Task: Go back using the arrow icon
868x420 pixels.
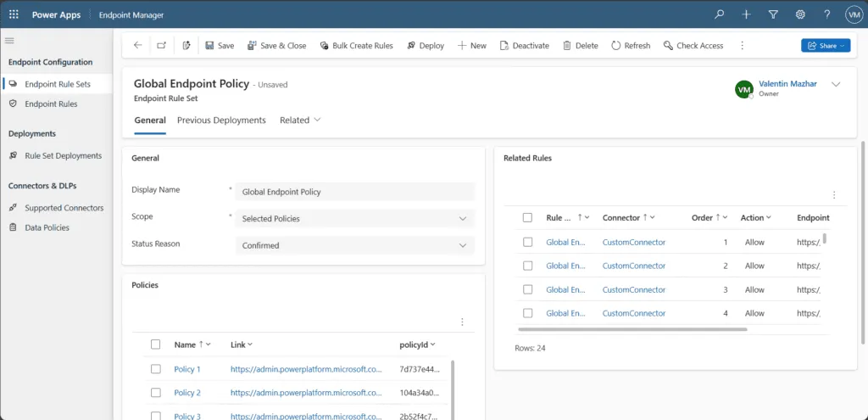Action: [x=138, y=46]
